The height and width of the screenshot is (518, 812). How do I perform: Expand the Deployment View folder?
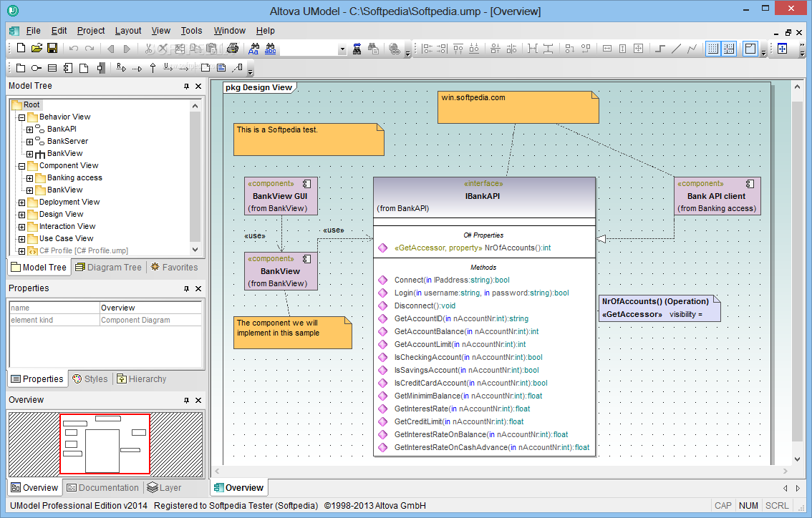[21, 203]
